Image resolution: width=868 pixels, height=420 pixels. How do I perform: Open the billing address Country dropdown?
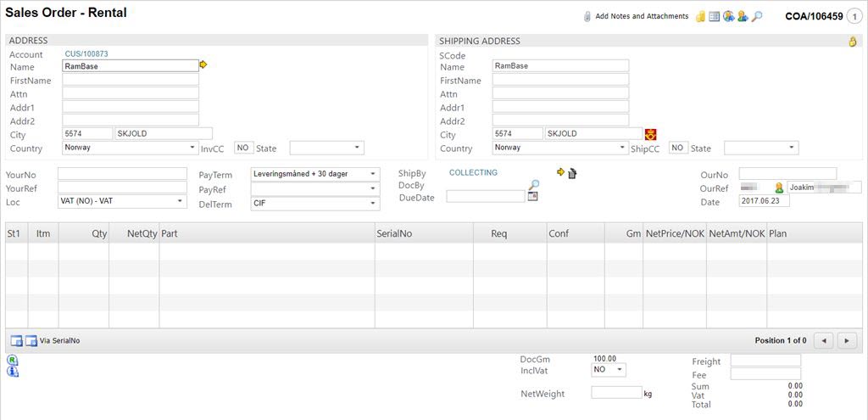(x=131, y=148)
